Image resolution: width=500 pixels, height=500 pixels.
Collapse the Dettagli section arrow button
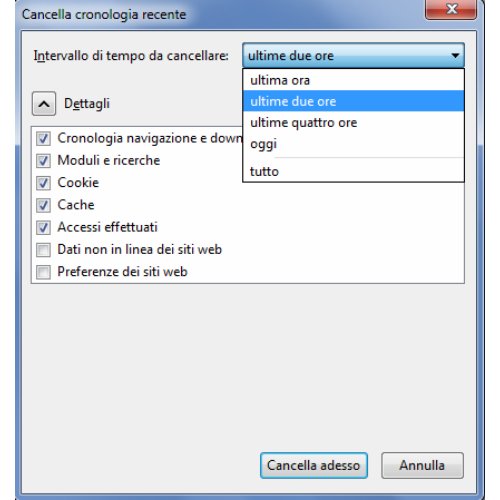tap(44, 104)
